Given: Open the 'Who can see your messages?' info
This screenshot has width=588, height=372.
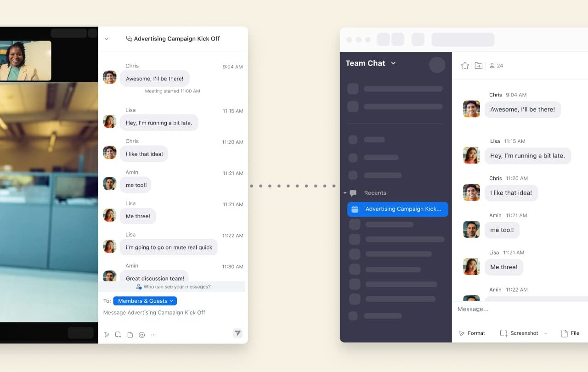Looking at the screenshot, I should tap(173, 287).
